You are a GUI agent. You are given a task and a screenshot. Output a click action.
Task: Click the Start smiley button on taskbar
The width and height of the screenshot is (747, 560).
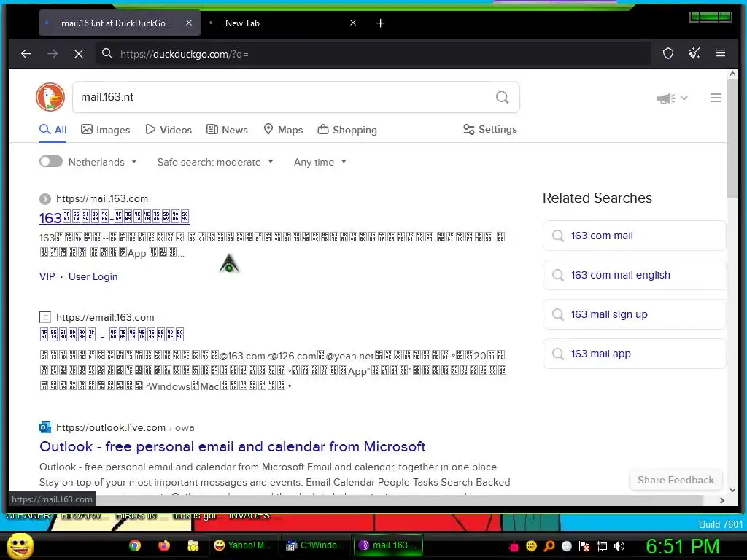[x=20, y=545]
